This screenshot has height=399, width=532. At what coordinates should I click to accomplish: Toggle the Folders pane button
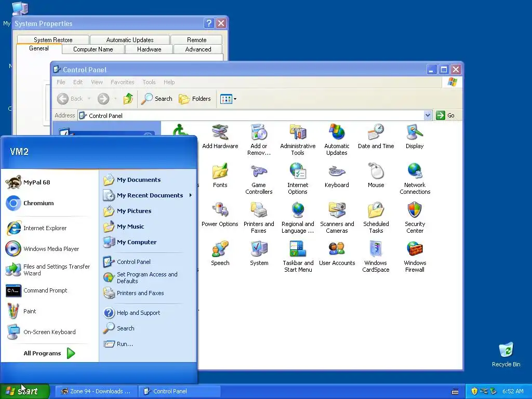point(195,99)
